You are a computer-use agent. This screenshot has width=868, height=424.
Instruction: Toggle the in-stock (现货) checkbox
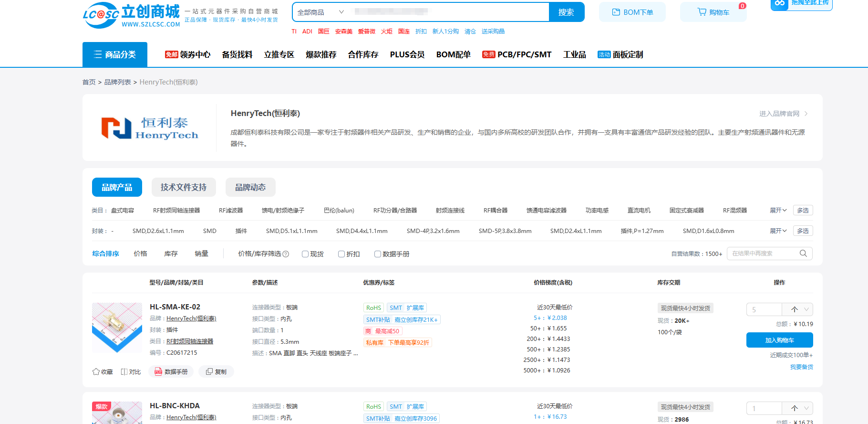(x=305, y=254)
